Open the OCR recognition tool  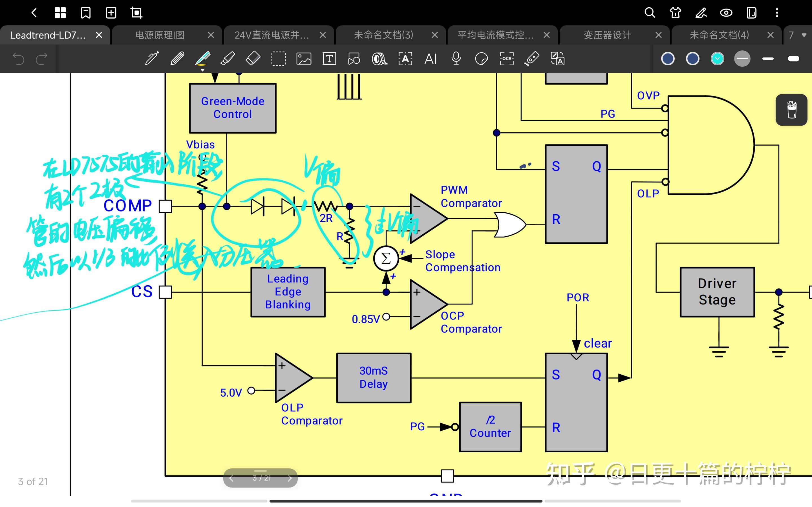(x=507, y=59)
